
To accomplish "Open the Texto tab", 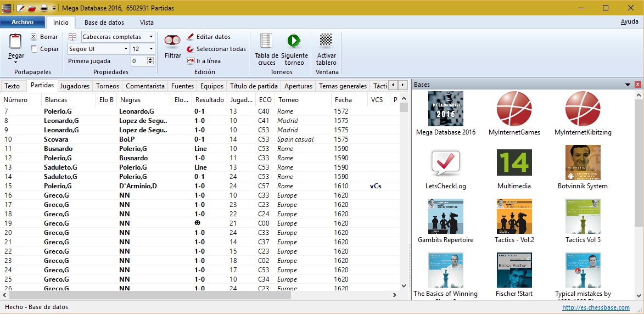I will (12, 86).
